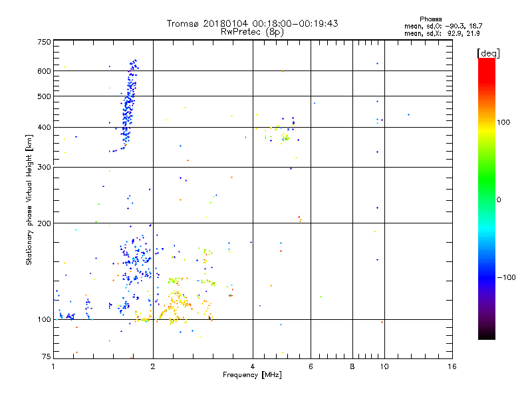Viewport: 532px width, 399px height.
Task: Click the '100' y-axis tick label
Action: (x=44, y=319)
